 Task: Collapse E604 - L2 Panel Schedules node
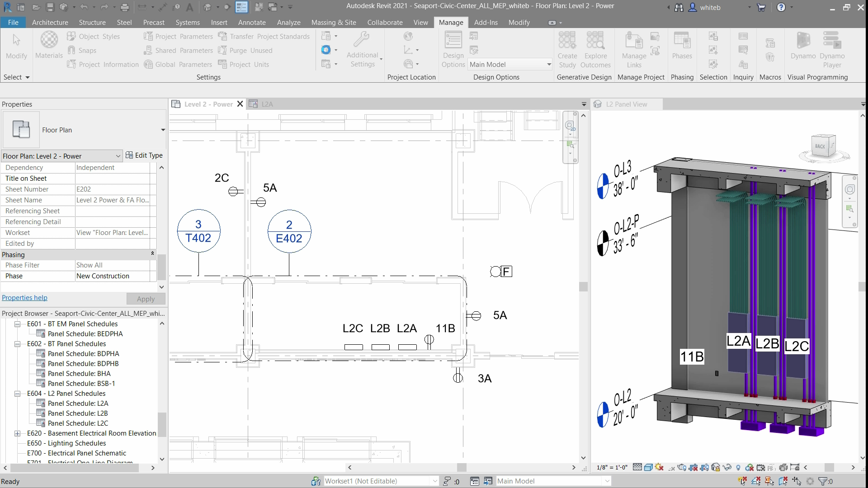pos(17,394)
